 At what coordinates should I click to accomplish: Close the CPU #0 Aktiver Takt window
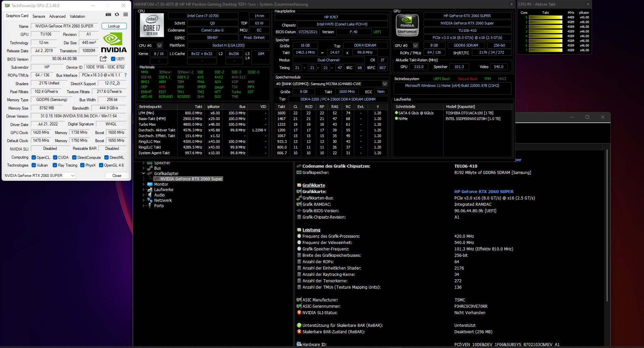pos(588,4)
